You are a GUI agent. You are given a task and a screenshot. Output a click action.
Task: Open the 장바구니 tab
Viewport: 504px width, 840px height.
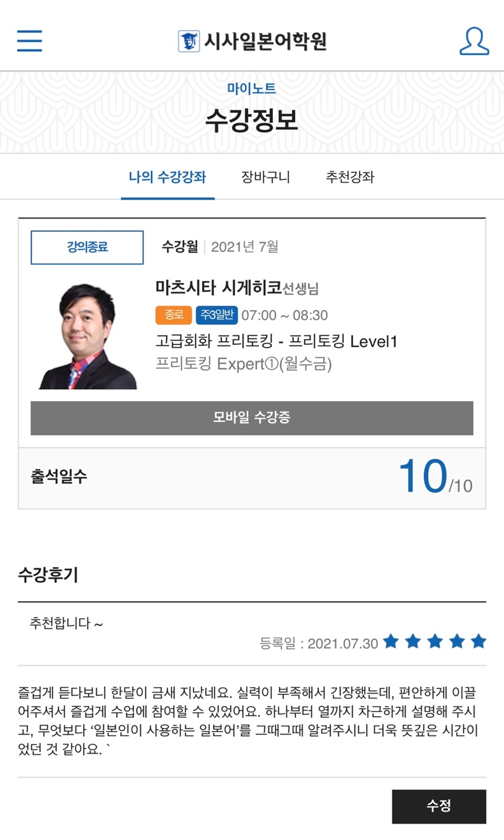coord(265,177)
